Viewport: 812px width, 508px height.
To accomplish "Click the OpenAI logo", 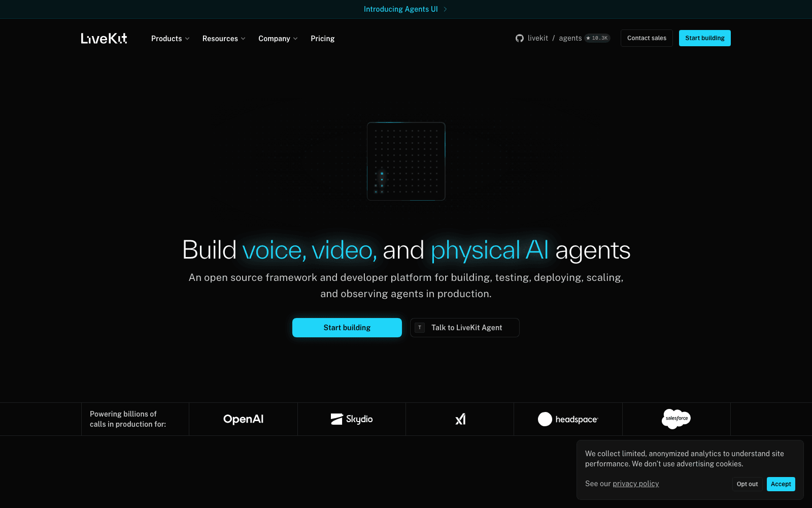I will click(243, 419).
